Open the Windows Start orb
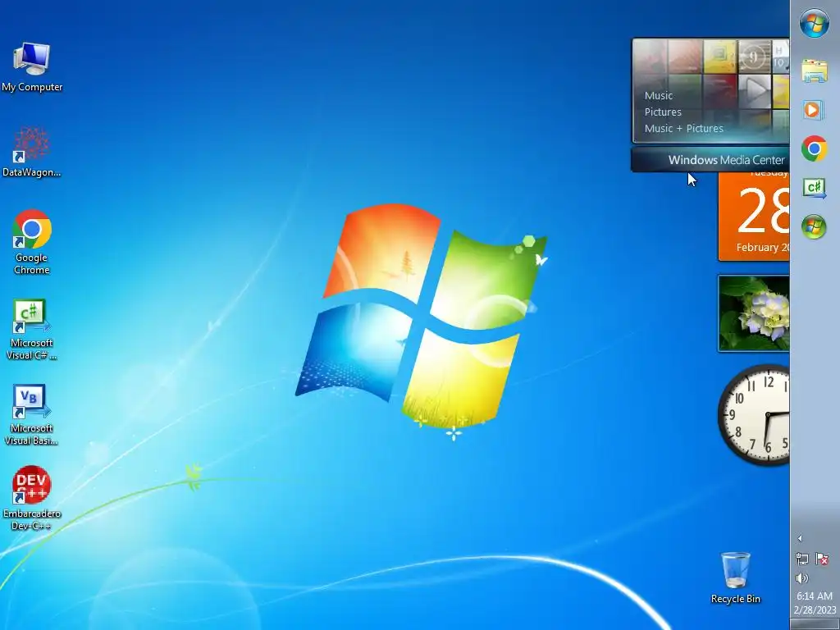 [815, 24]
